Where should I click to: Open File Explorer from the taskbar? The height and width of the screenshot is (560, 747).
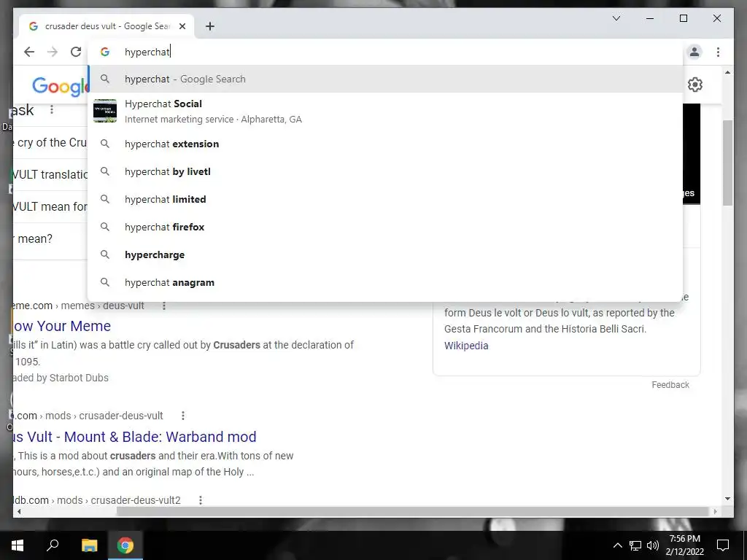pyautogui.click(x=89, y=545)
